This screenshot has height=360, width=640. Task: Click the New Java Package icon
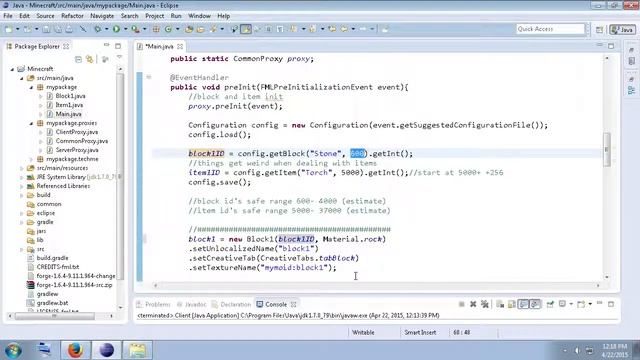click(x=156, y=29)
